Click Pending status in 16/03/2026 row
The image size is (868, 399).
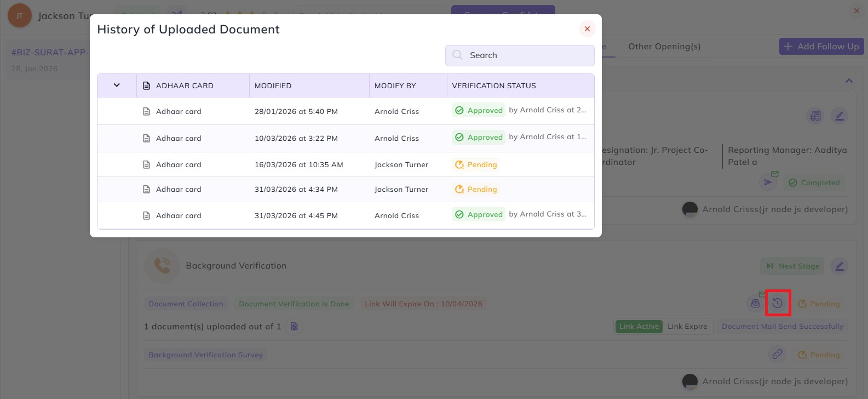coord(476,164)
